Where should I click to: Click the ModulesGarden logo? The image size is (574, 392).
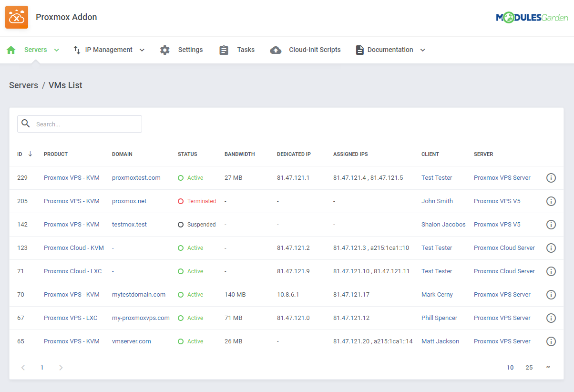[532, 18]
